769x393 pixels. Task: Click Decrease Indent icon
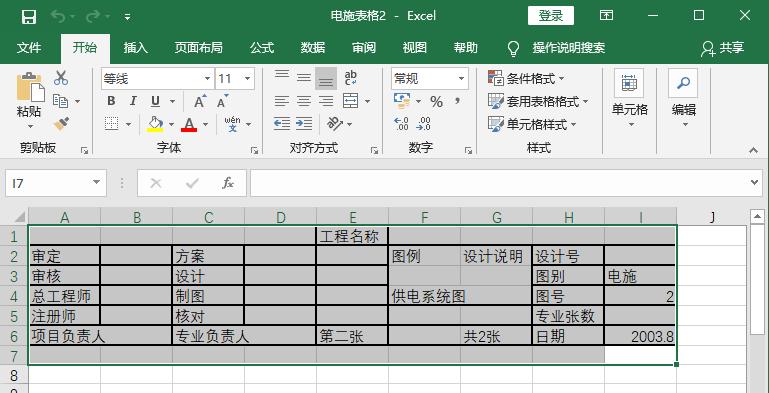pos(282,124)
